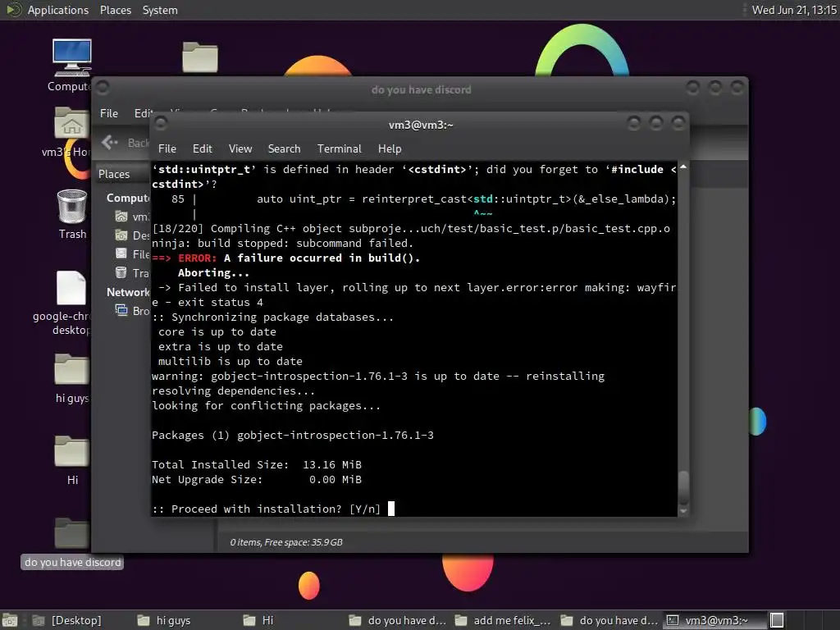This screenshot has height=630, width=840.
Task: Select the unlabeled folder icon on desktop top
Action: point(200,57)
